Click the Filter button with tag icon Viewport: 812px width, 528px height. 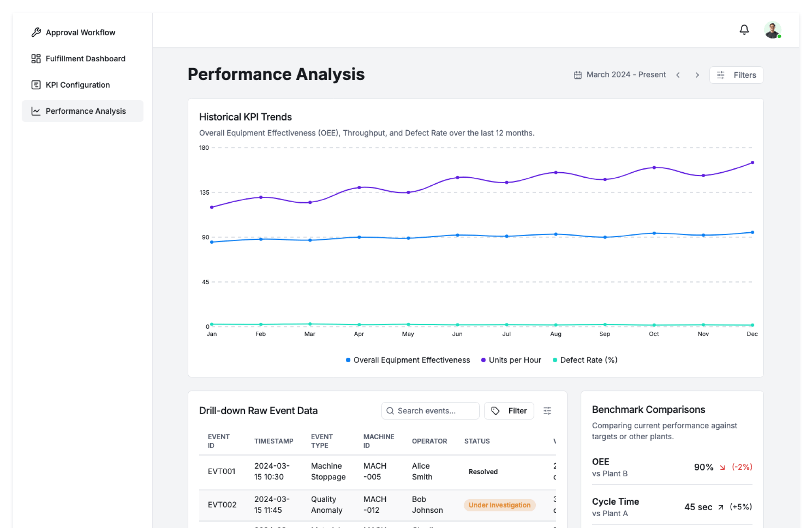(509, 410)
